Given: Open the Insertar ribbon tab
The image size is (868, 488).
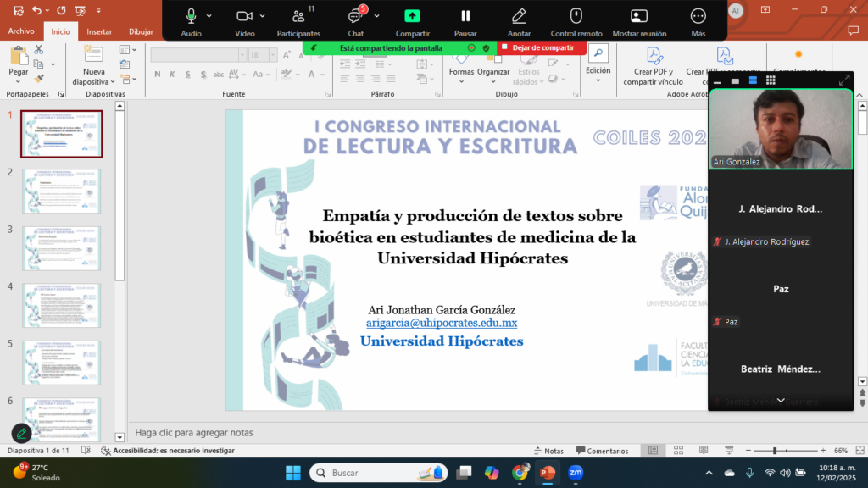Looking at the screenshot, I should point(99,31).
